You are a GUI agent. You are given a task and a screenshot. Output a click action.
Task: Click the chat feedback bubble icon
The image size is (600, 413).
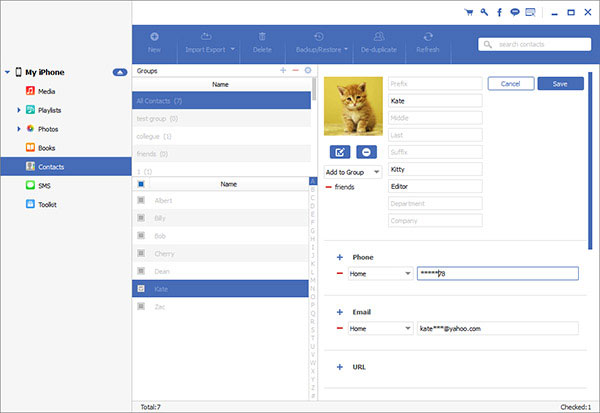pos(515,12)
